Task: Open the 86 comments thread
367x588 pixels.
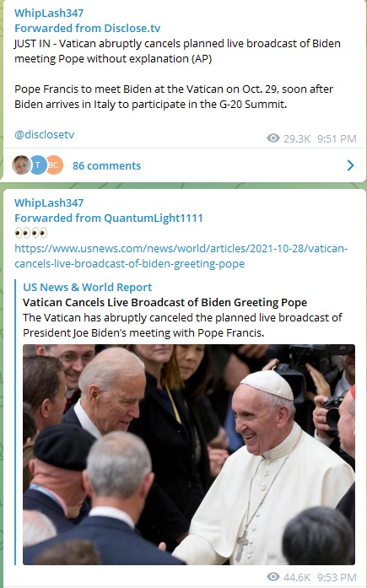Action: [x=106, y=165]
